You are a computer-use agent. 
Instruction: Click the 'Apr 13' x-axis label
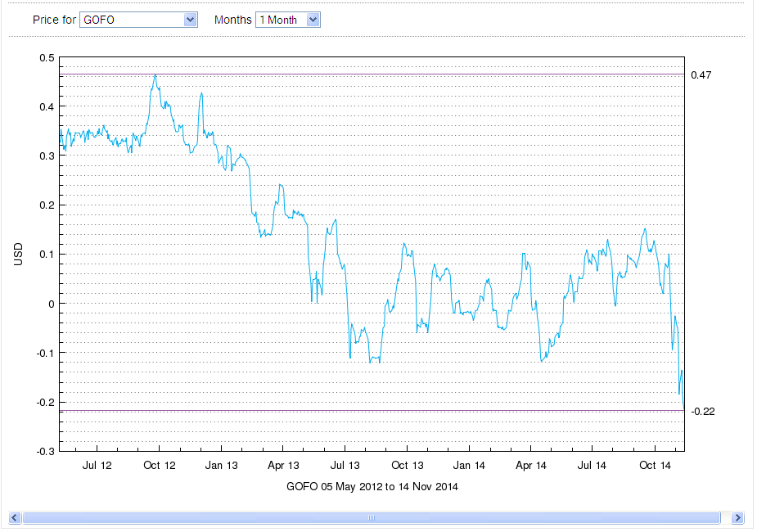pyautogui.click(x=283, y=466)
